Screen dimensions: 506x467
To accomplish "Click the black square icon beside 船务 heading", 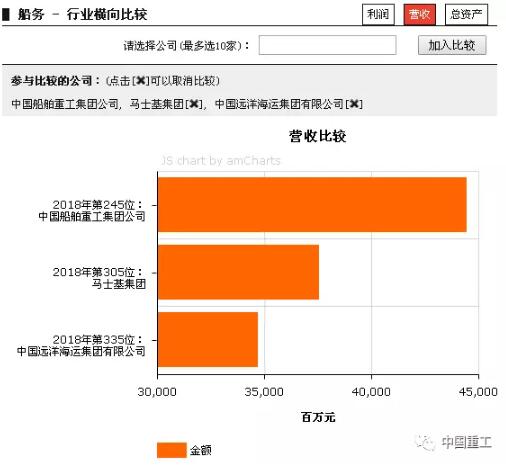I will tap(6, 15).
